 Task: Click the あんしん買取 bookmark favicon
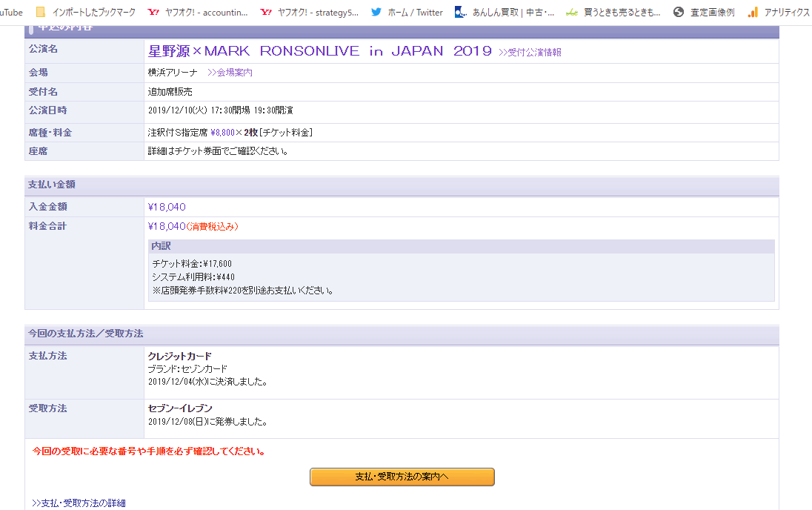point(460,12)
